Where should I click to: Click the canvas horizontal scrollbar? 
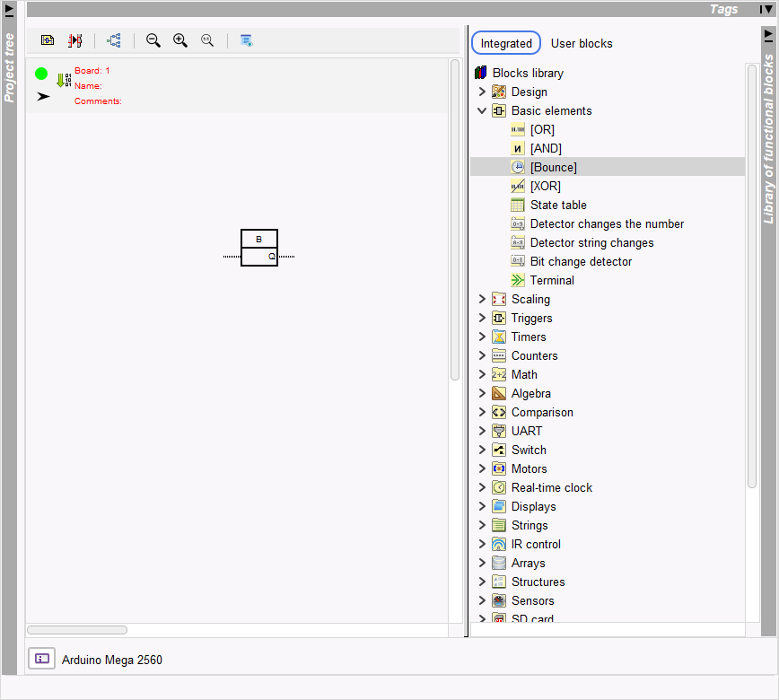click(x=77, y=630)
